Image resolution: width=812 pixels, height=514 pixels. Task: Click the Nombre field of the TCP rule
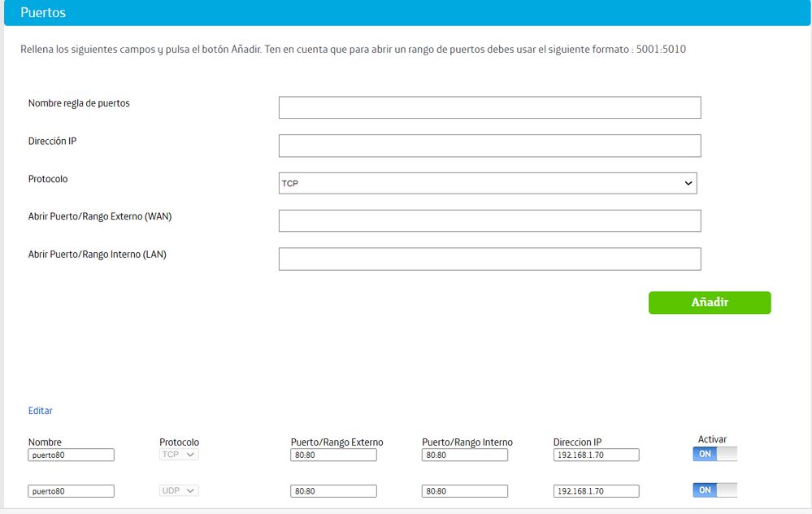[x=71, y=455]
